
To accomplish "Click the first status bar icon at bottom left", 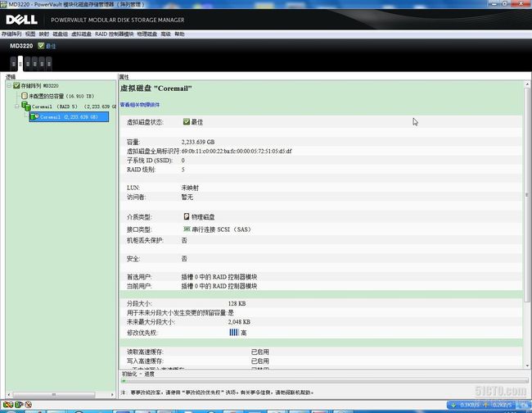I will (x=8, y=405).
